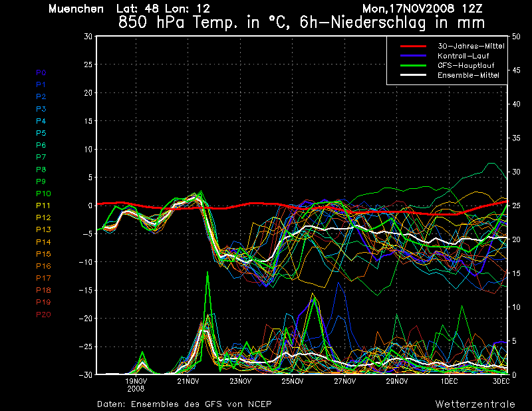Click the Daten: Ensembles des GFS caption

coord(184,404)
